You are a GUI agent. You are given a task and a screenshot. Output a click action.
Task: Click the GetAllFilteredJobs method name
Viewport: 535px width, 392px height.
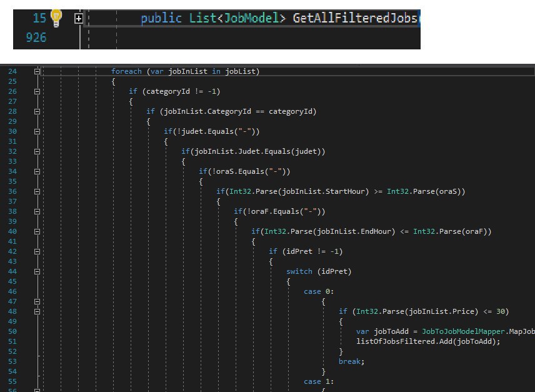[355, 18]
